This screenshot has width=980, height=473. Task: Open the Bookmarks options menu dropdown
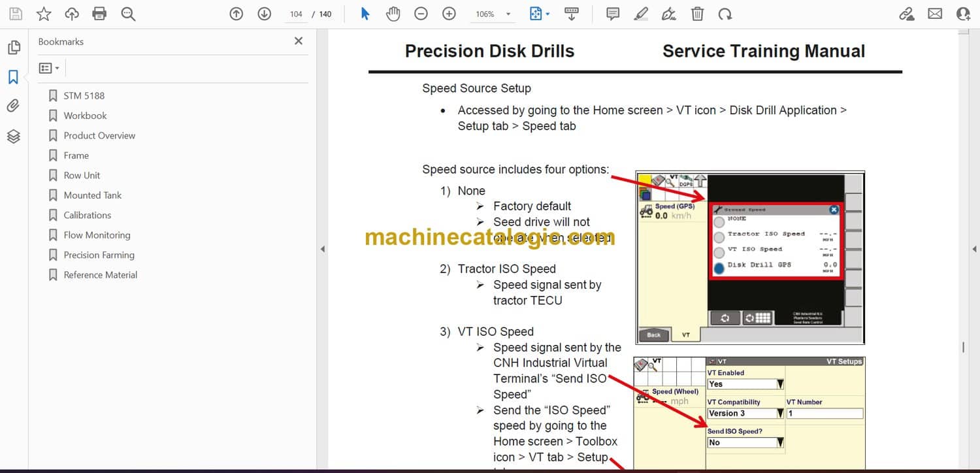click(49, 68)
